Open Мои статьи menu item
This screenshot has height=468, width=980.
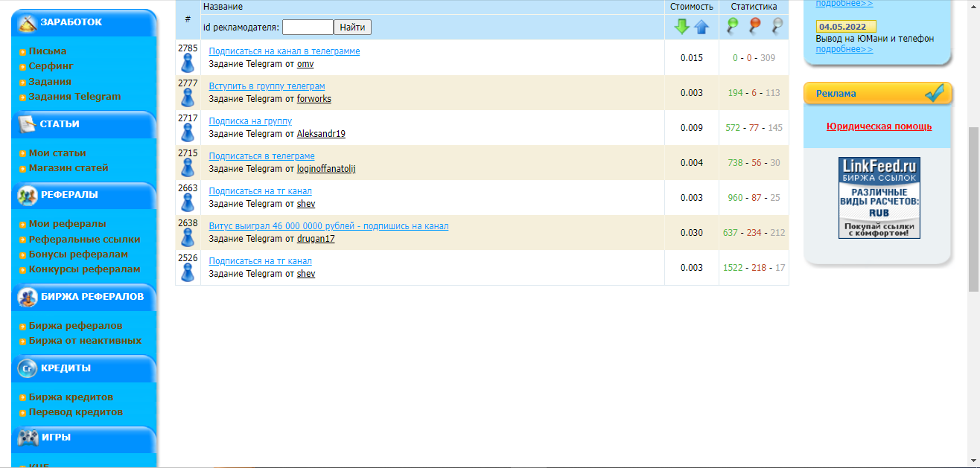(x=57, y=153)
